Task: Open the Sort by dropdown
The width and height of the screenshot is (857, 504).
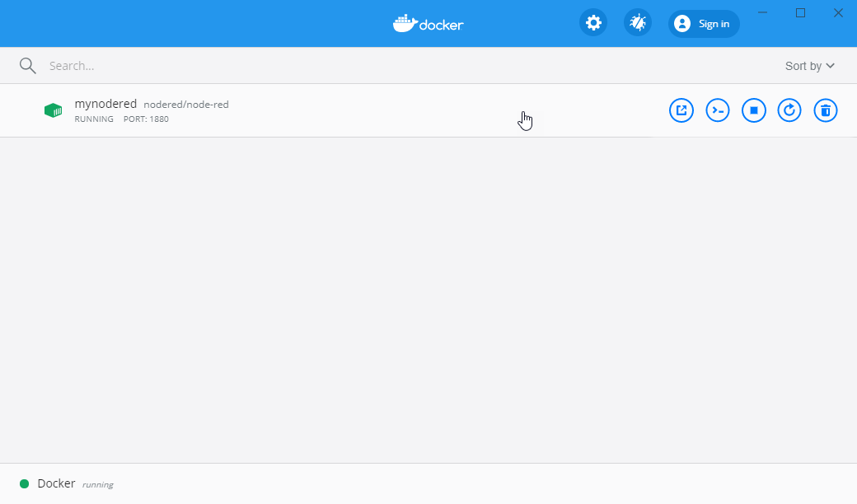Action: point(803,65)
